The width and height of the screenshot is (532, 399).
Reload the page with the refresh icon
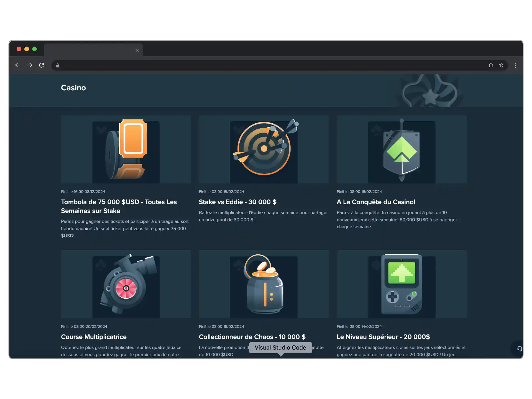42,65
